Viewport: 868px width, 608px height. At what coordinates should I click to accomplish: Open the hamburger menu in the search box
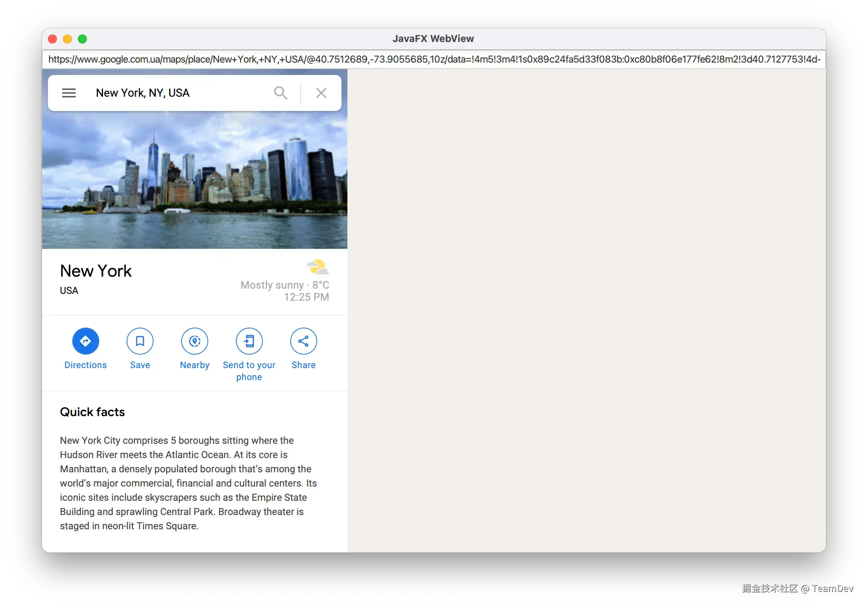point(69,93)
